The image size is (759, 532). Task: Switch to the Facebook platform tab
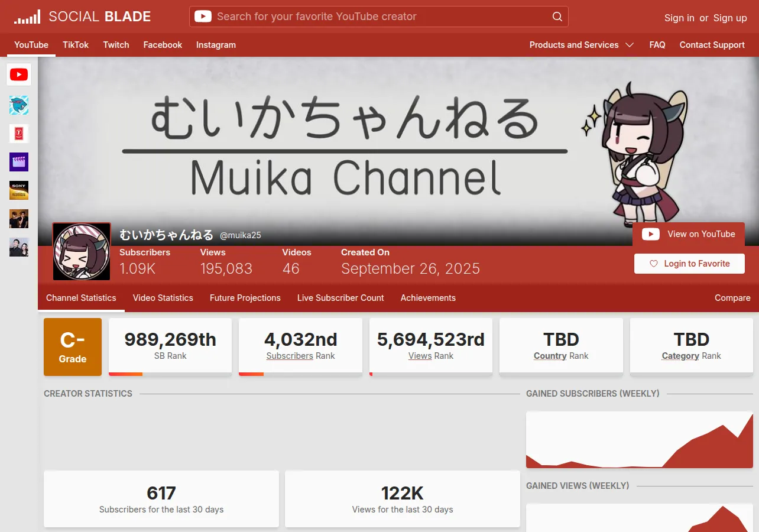coord(163,45)
